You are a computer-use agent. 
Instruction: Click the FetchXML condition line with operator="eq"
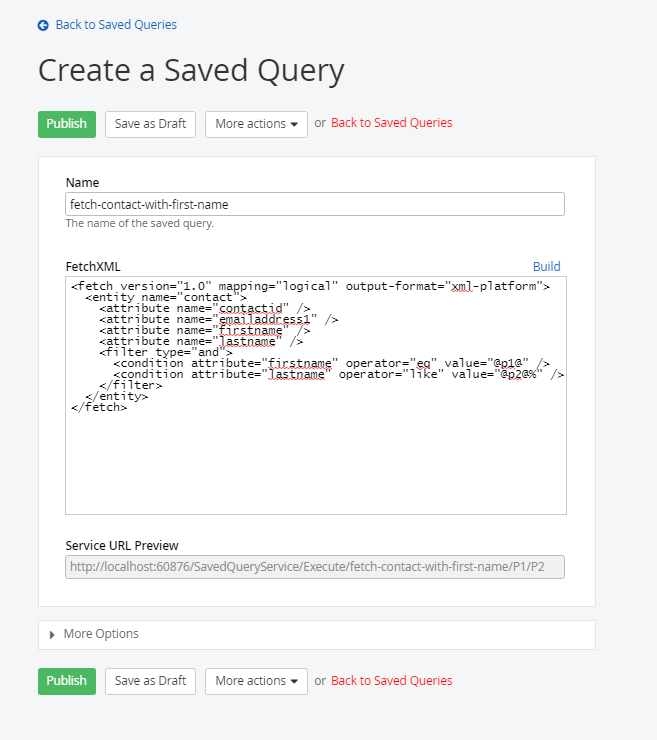pyautogui.click(x=332, y=363)
